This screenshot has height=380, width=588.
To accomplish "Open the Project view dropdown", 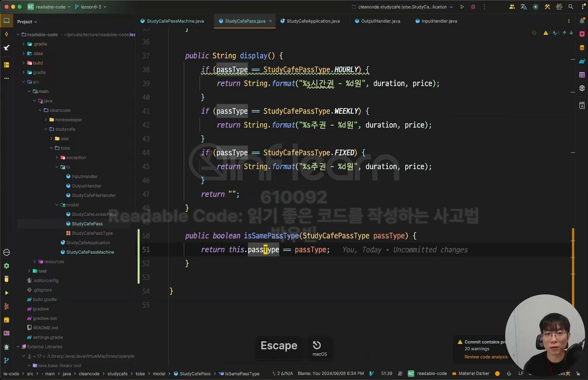I will tap(27, 22).
